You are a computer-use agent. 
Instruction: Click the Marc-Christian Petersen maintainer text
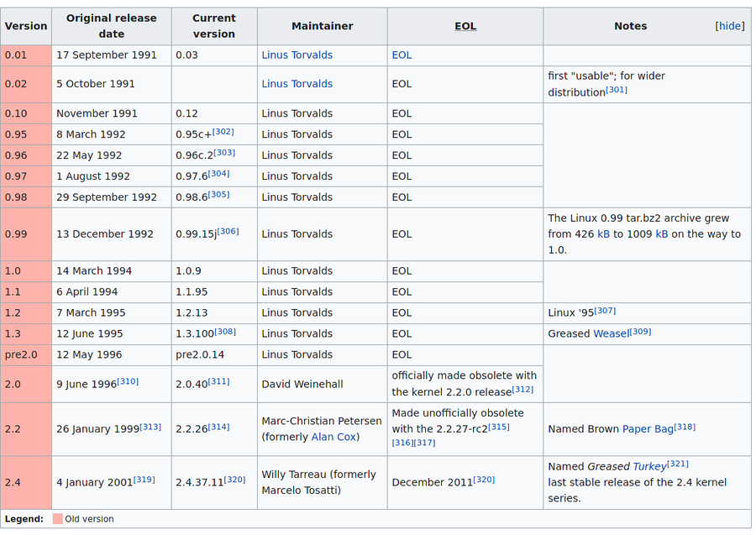coord(322,421)
